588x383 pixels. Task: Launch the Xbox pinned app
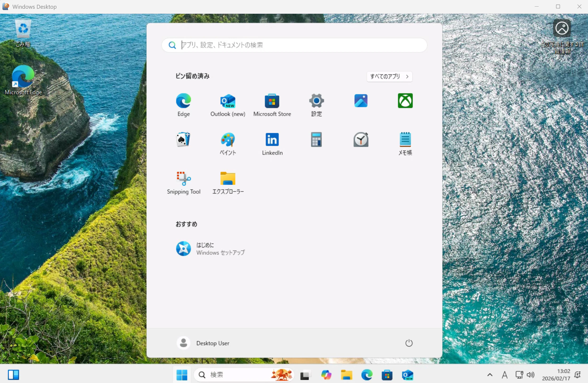(405, 101)
